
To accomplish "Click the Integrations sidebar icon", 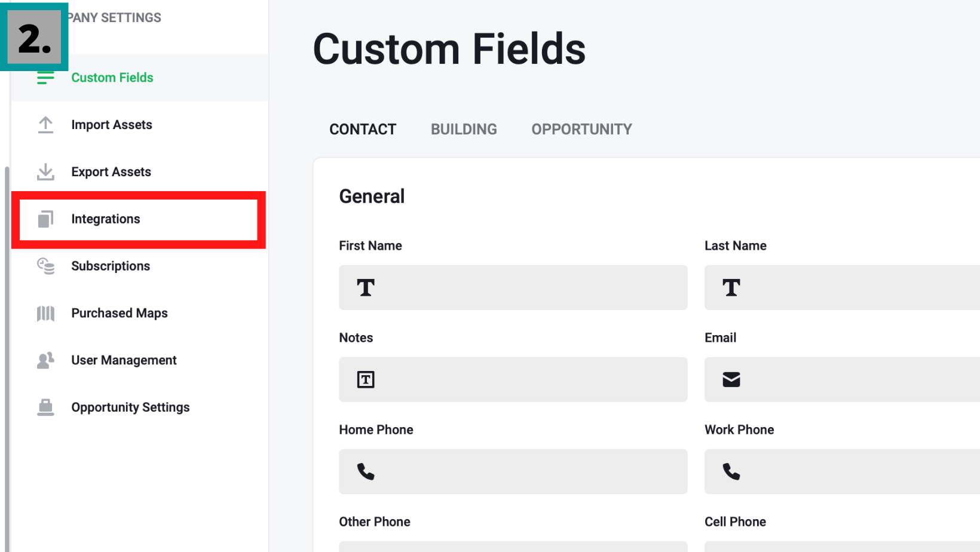I will (45, 219).
